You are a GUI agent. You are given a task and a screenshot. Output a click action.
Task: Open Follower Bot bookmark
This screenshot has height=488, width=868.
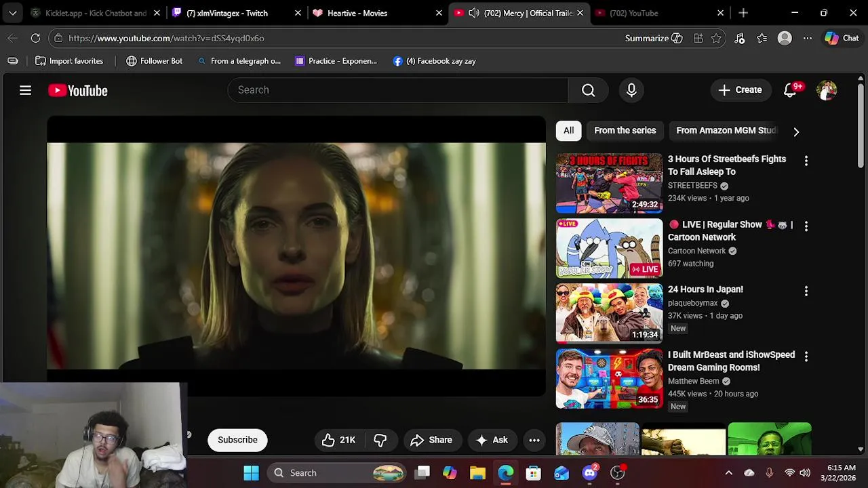tap(155, 61)
